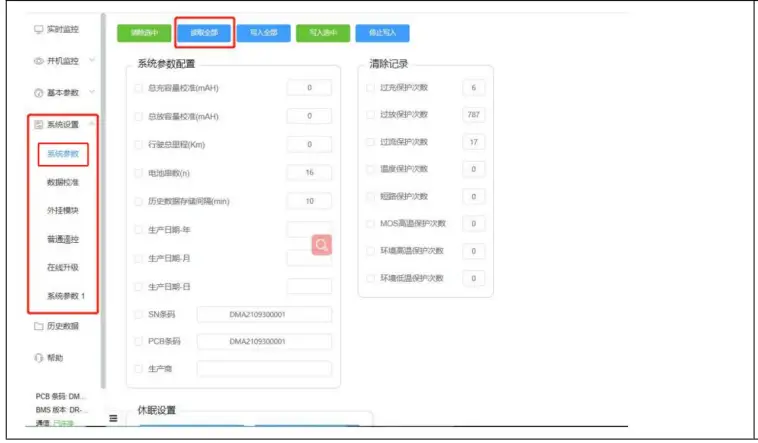Open the 外挂模块 submenu item
Screen dimensions: 758x443
[63, 210]
